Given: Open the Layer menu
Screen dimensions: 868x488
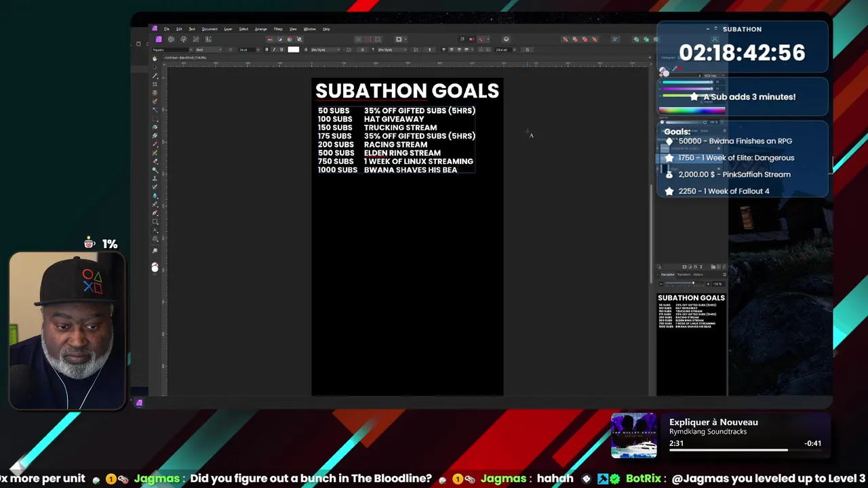Looking at the screenshot, I should 228,28.
